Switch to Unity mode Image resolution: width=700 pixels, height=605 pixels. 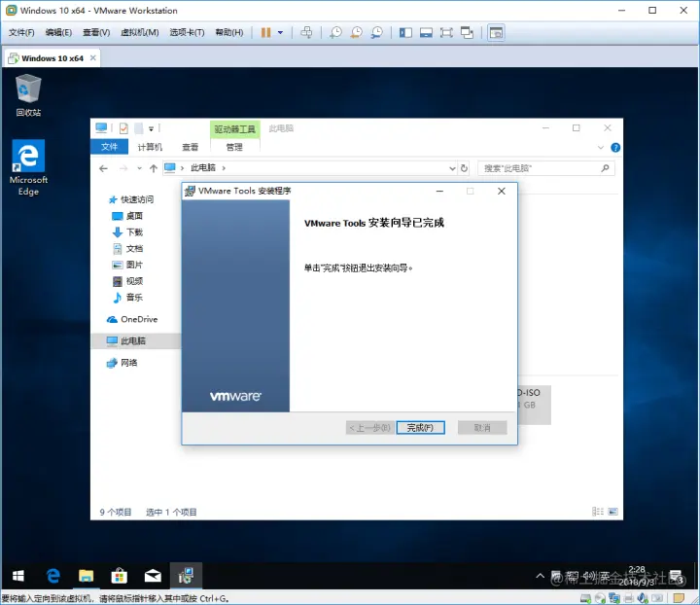pos(467,33)
